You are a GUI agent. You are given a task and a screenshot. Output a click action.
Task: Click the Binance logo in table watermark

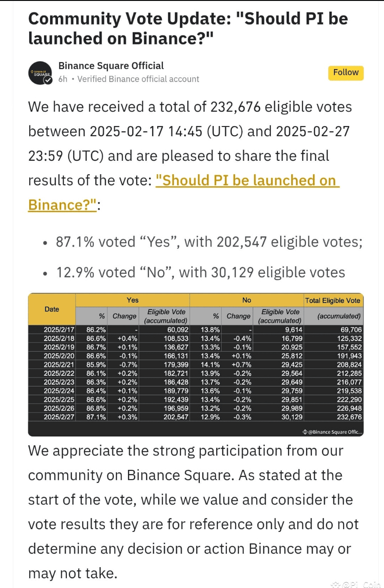[305, 432]
